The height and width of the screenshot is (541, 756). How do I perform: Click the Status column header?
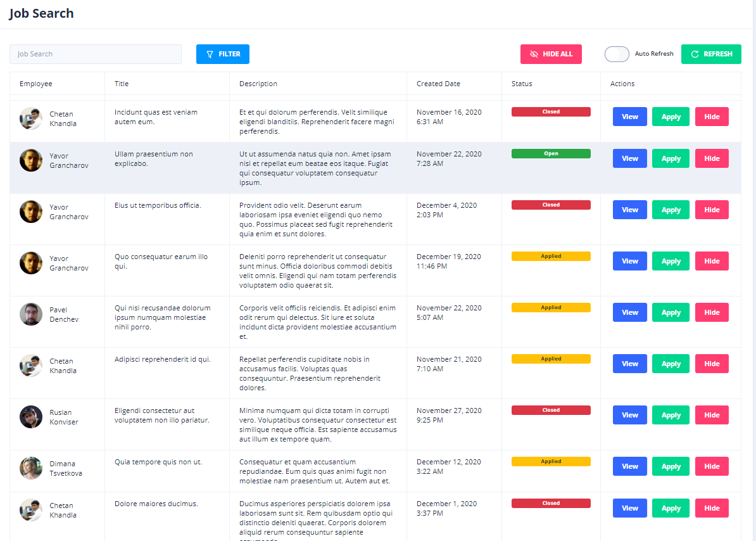point(522,84)
